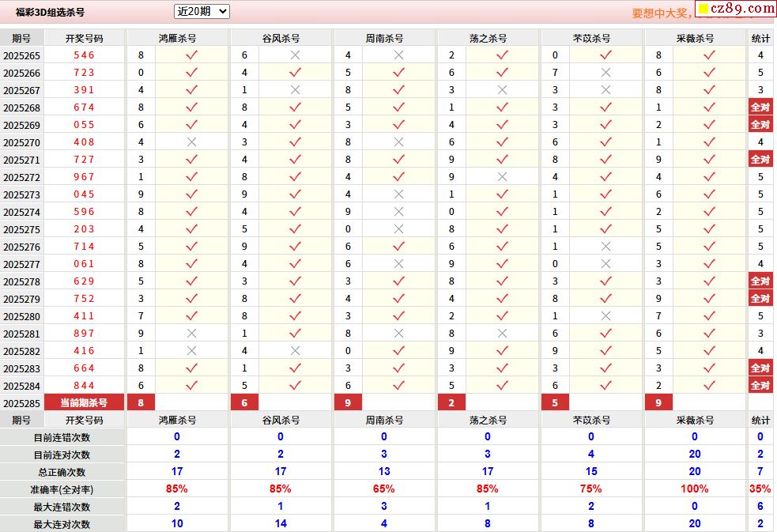Click 谷风 current kill number 6 box

245,402
